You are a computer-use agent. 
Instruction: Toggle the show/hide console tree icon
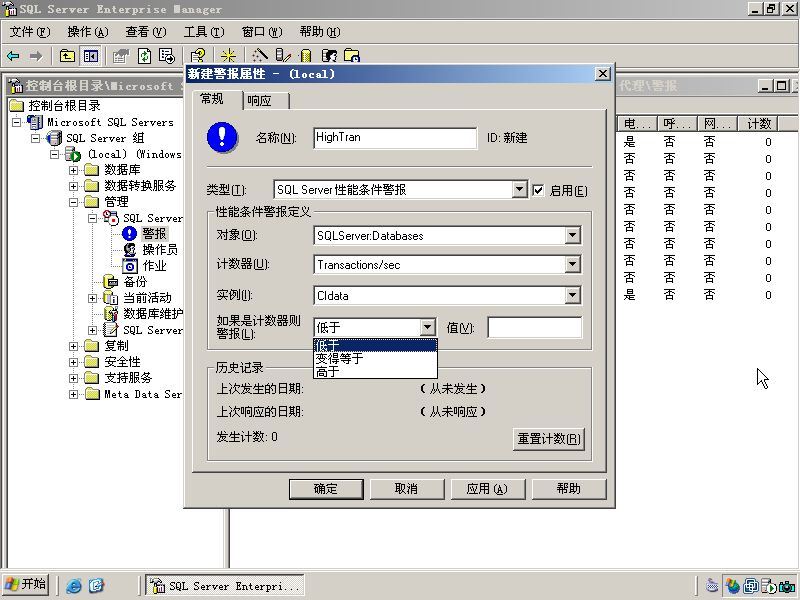point(91,56)
